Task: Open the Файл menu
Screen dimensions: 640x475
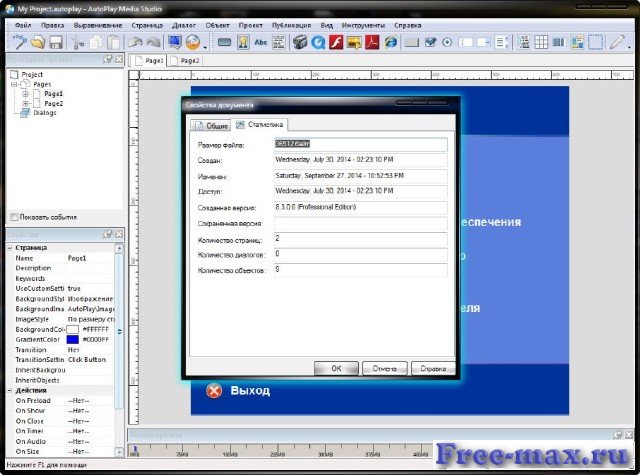Action: pos(23,25)
